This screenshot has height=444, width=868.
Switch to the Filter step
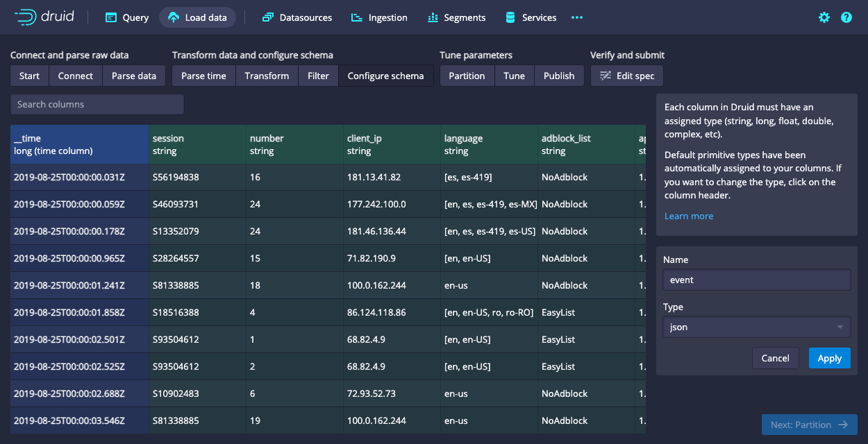coord(318,76)
